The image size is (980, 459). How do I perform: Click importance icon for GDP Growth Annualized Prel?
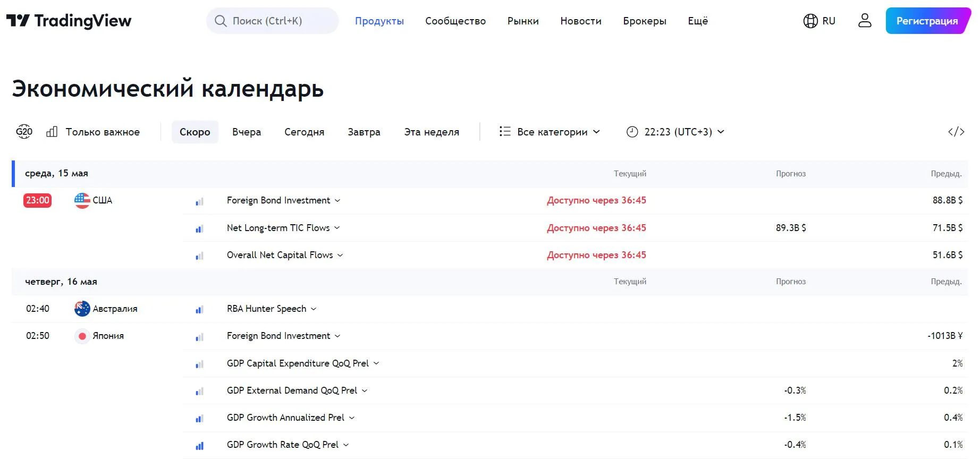199,419
